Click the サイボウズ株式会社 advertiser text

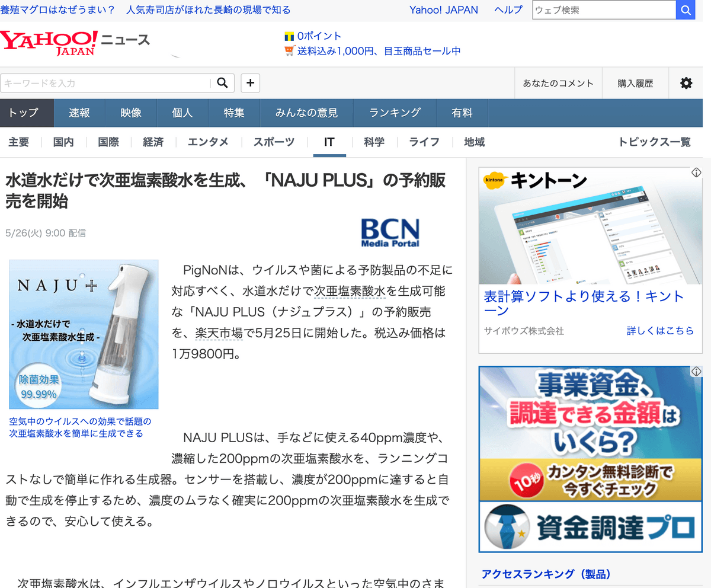pyautogui.click(x=524, y=331)
